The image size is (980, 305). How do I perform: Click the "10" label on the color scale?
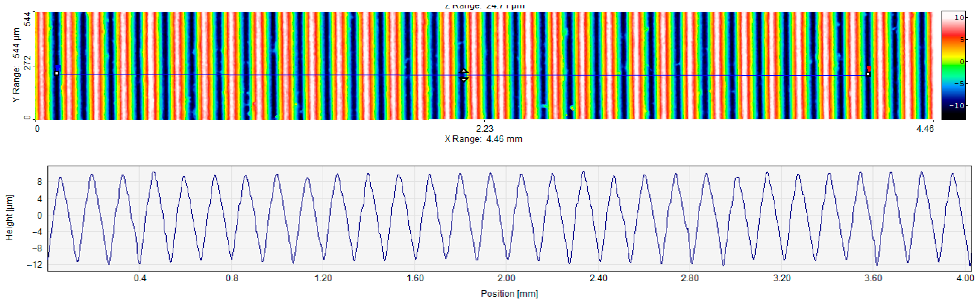[959, 18]
